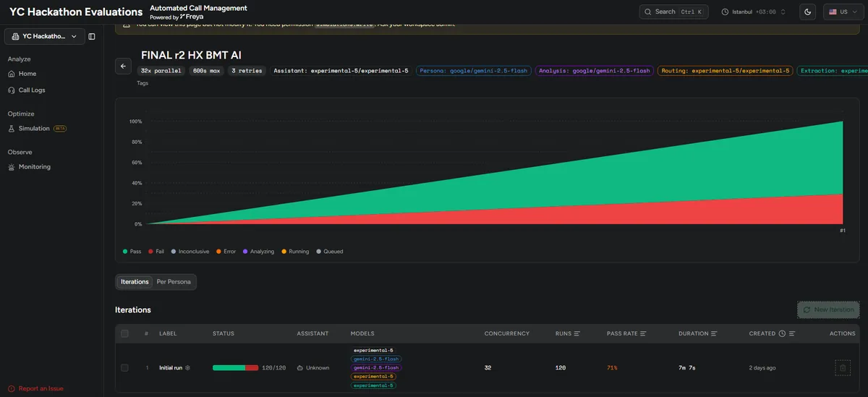Click the Call Logs headset icon

[x=12, y=90]
